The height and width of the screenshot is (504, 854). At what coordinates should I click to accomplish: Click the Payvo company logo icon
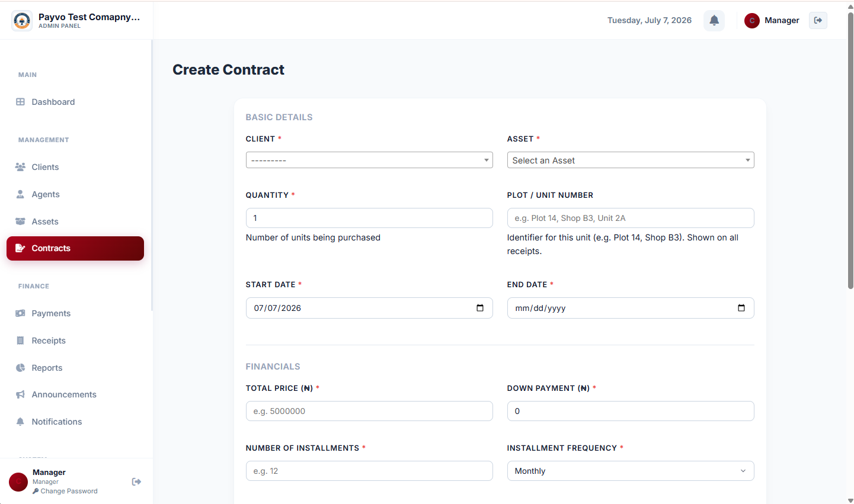point(22,21)
